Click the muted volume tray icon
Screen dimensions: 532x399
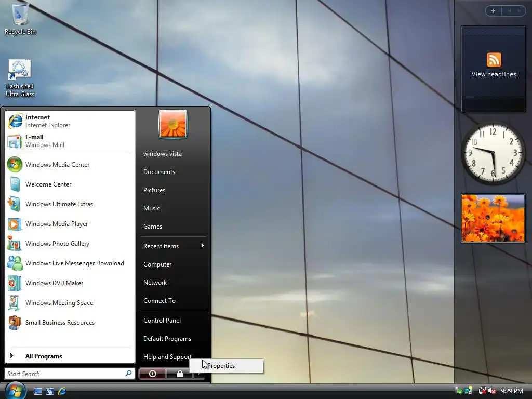click(492, 391)
